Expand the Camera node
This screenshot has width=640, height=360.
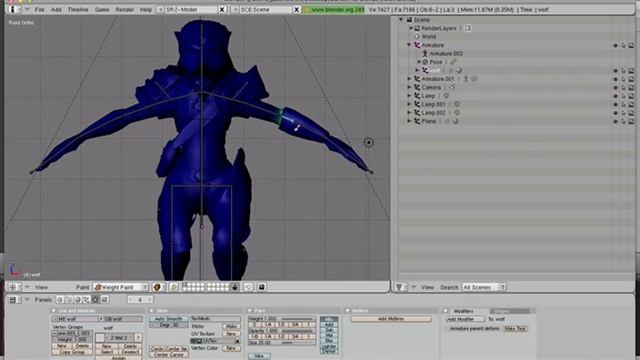tap(409, 87)
